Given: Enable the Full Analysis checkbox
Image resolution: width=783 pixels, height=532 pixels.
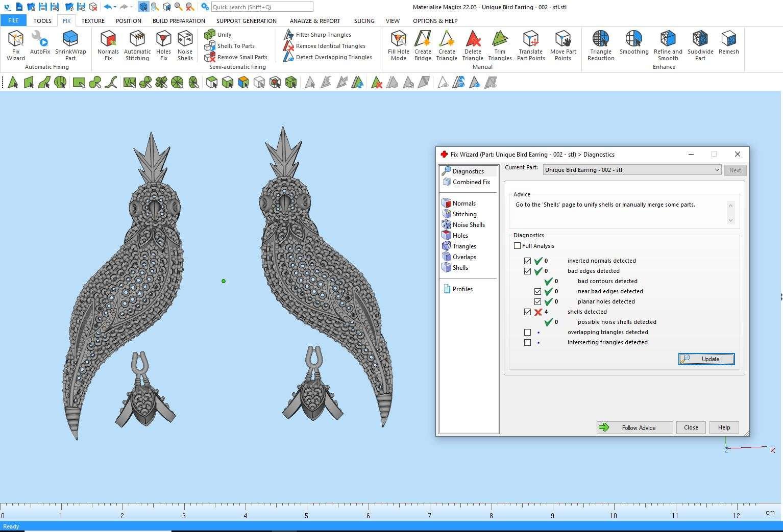Looking at the screenshot, I should pyautogui.click(x=518, y=246).
